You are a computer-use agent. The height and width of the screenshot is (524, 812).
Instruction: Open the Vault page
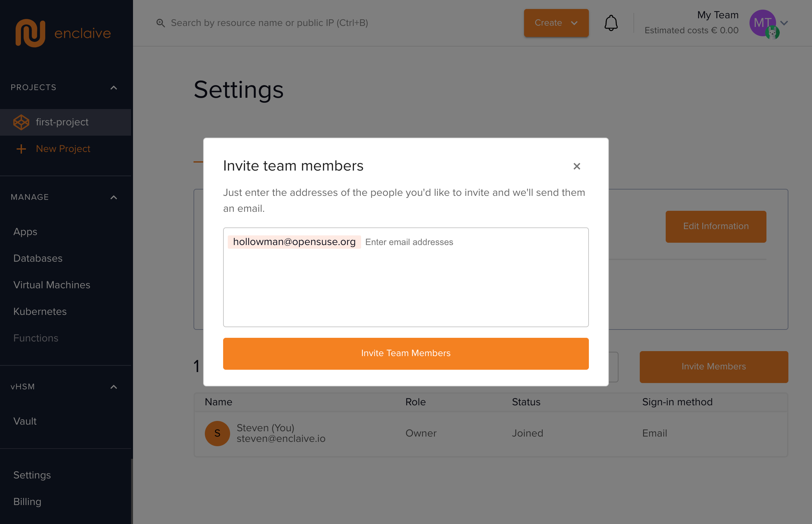25,421
